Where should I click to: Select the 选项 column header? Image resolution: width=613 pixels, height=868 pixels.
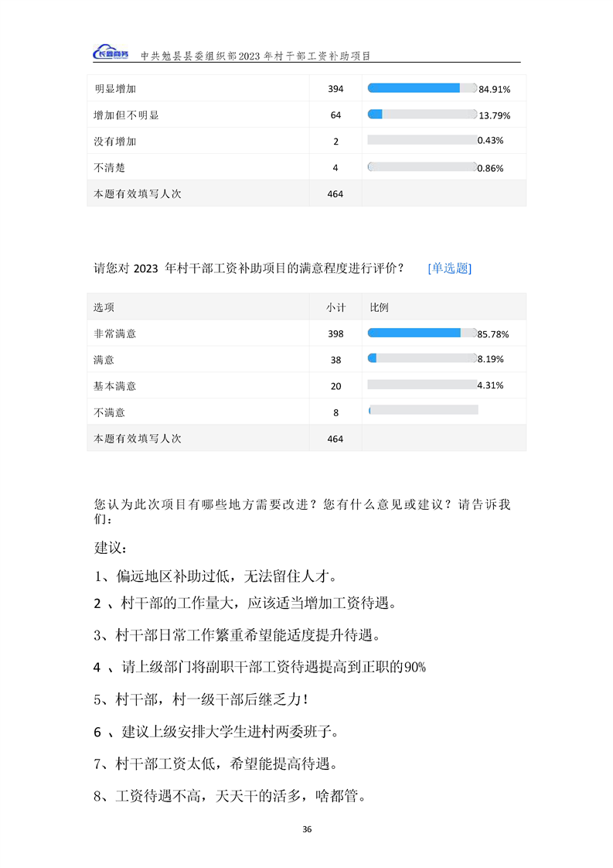[104, 307]
